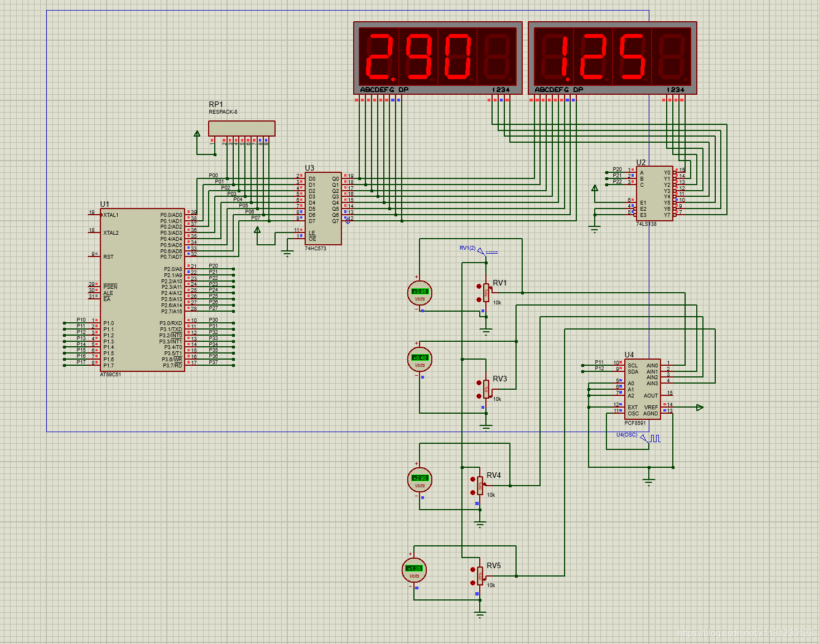The width and height of the screenshot is (819, 644).
Task: Select the voltmeter reading +3.95 volts
Action: click(420, 293)
